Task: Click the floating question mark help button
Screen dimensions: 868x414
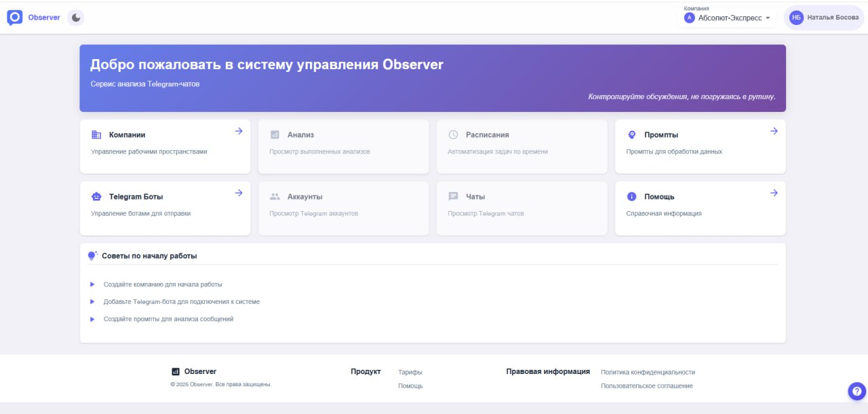Action: pyautogui.click(x=856, y=391)
